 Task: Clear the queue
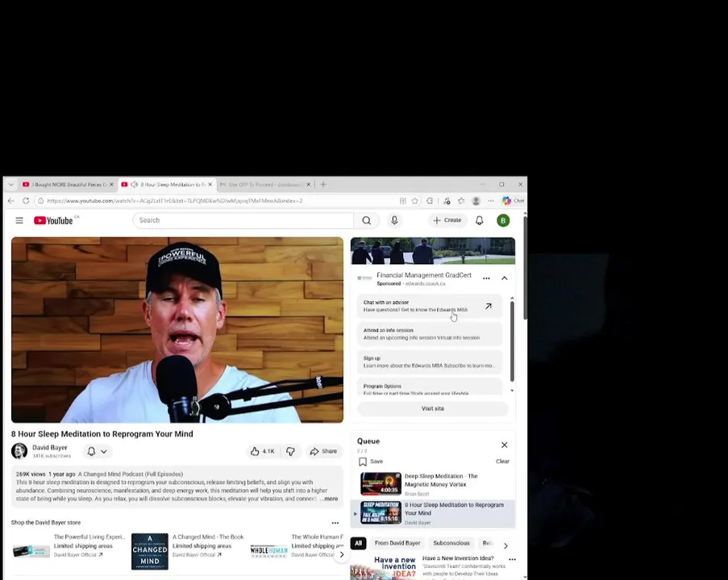click(x=502, y=462)
